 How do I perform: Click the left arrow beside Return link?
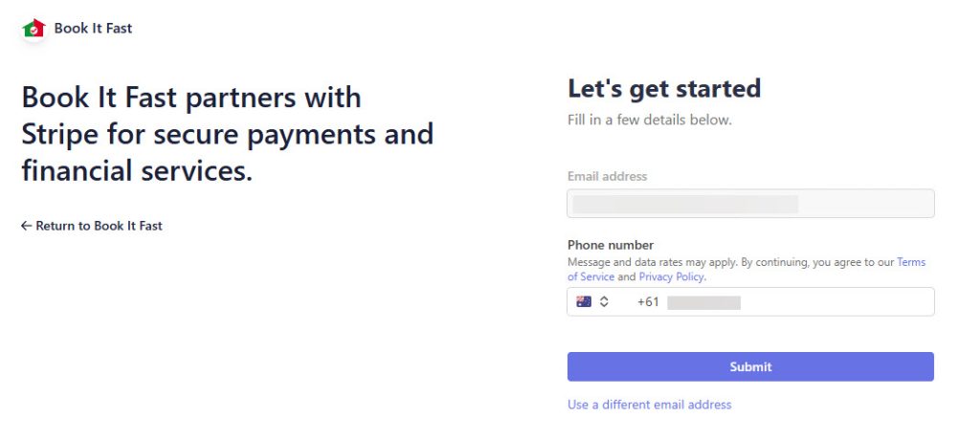pyautogui.click(x=27, y=227)
